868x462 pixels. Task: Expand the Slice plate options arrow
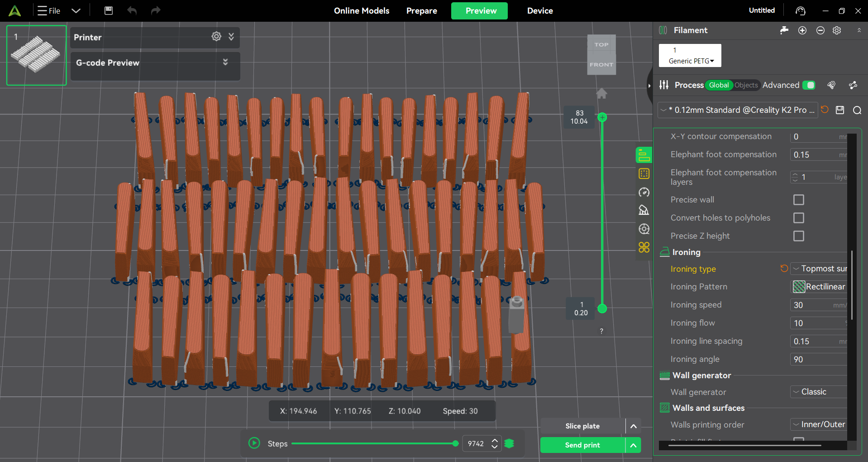(634, 426)
